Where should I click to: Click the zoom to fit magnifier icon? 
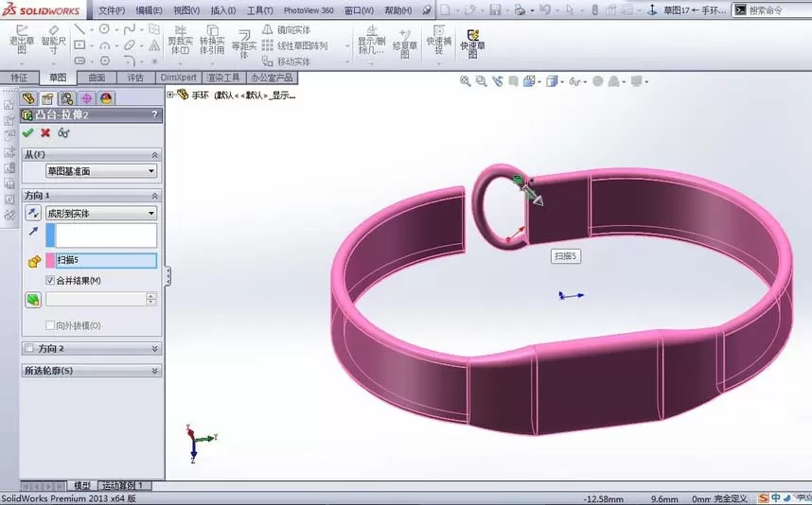click(x=465, y=81)
